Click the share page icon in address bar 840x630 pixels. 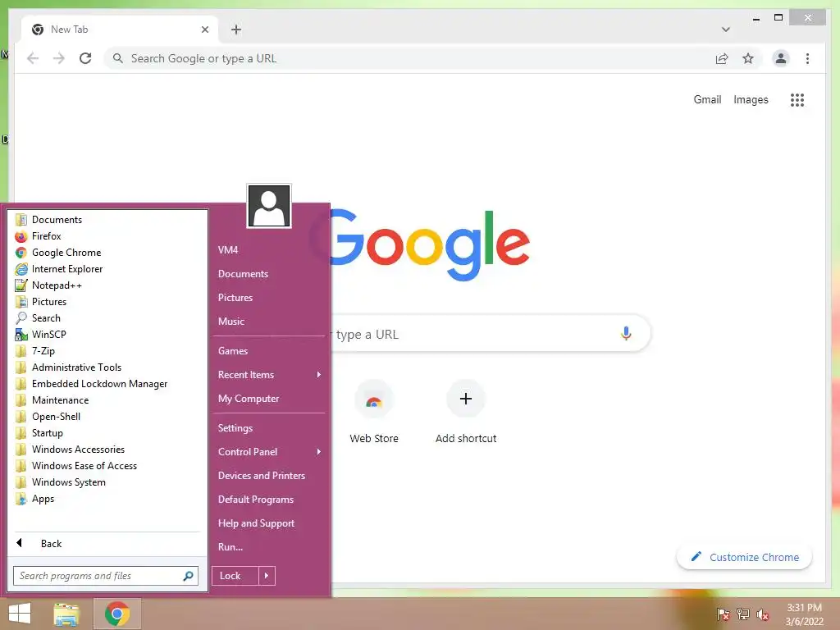722,58
